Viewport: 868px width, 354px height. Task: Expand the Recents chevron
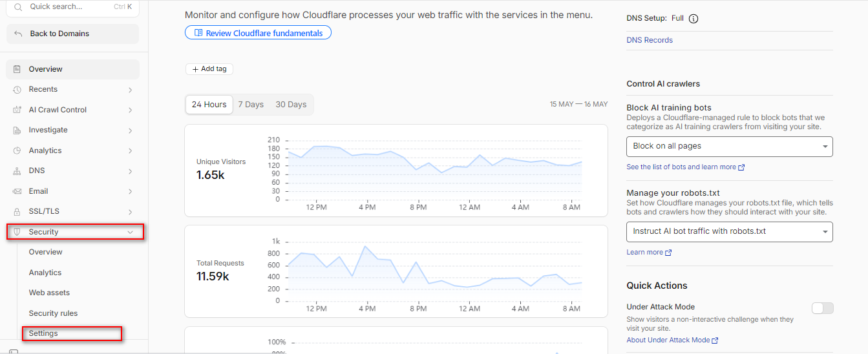coord(131,90)
